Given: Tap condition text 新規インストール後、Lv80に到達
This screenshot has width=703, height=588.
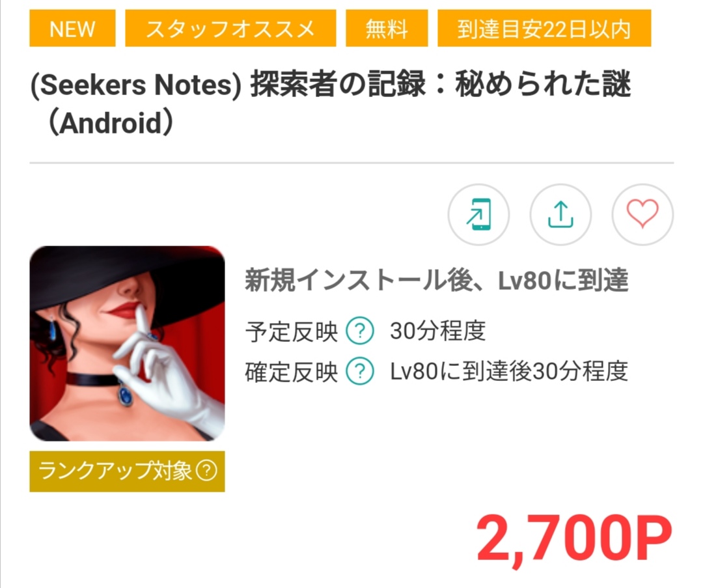Looking at the screenshot, I should (x=436, y=281).
